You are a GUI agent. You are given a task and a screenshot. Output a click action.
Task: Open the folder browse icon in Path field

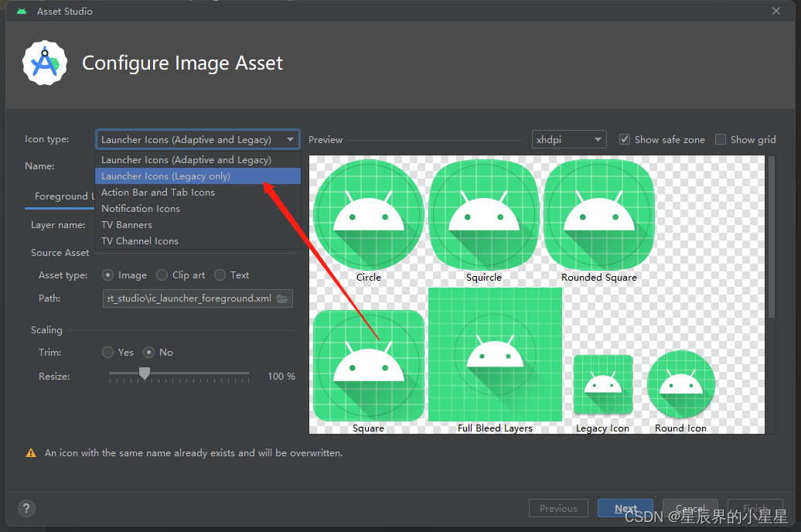click(282, 298)
